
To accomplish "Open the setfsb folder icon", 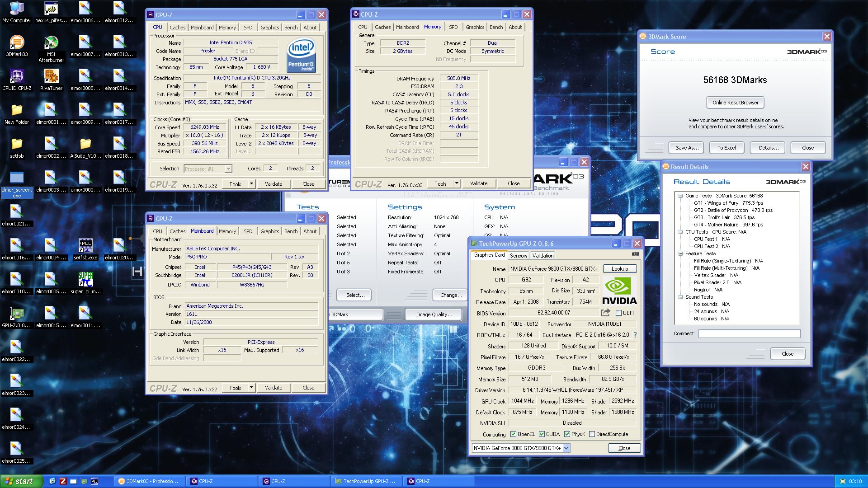I will coord(17,148).
